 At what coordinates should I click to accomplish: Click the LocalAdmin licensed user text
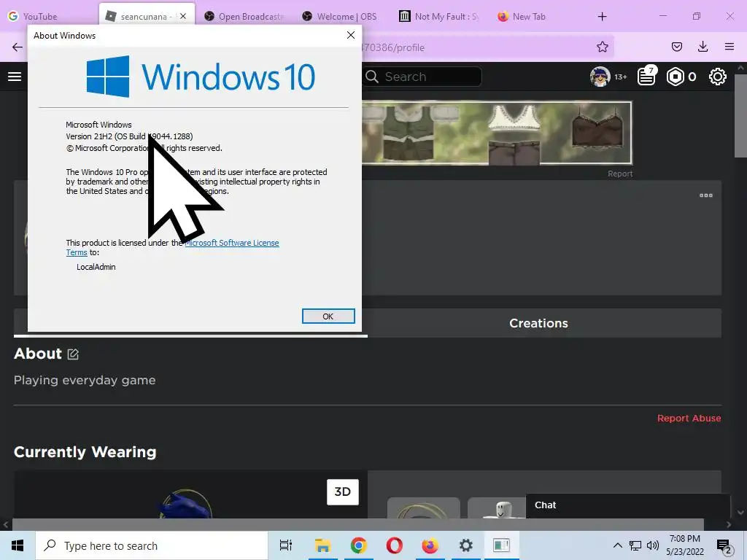click(x=96, y=267)
